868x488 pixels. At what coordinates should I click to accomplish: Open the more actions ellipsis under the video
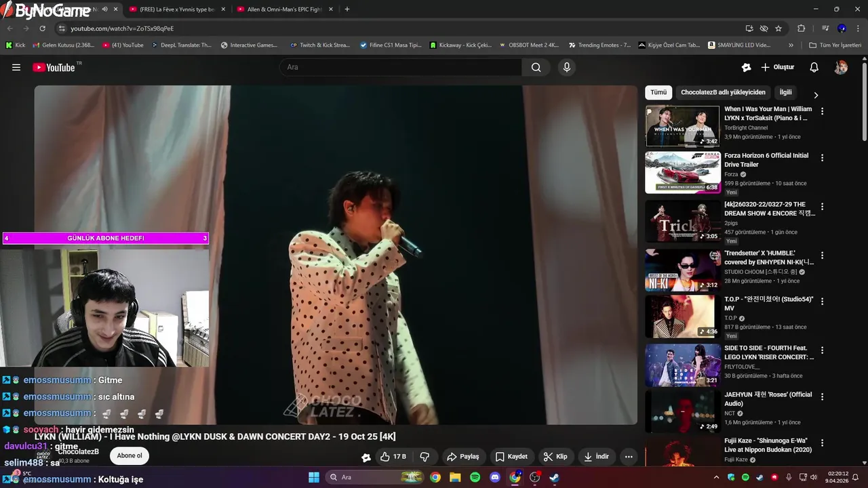(x=629, y=457)
